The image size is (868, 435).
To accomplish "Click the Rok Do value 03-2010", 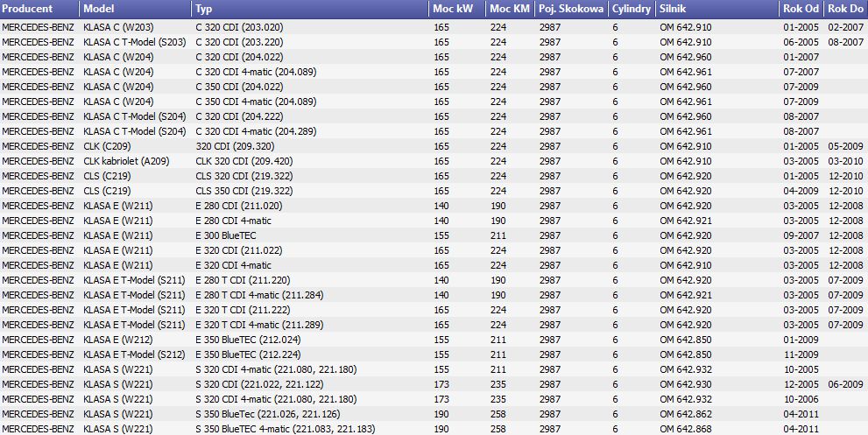I will pyautogui.click(x=845, y=161).
